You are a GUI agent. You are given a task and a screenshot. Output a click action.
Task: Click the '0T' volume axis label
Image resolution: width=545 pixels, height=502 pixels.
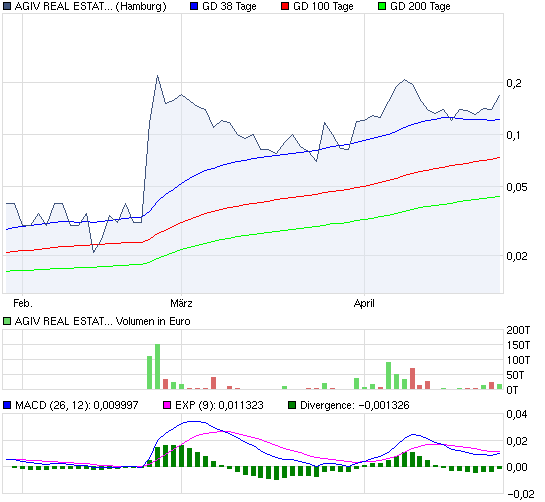click(x=512, y=390)
